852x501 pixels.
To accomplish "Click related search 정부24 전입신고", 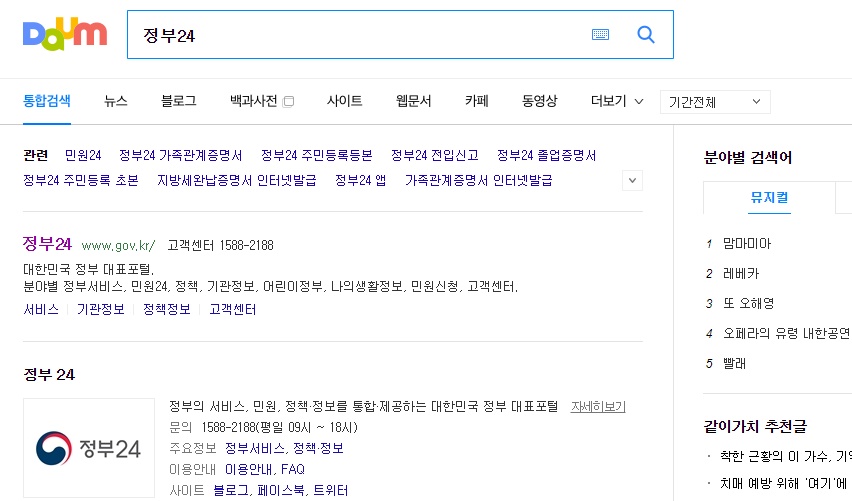I will pyautogui.click(x=435, y=155).
